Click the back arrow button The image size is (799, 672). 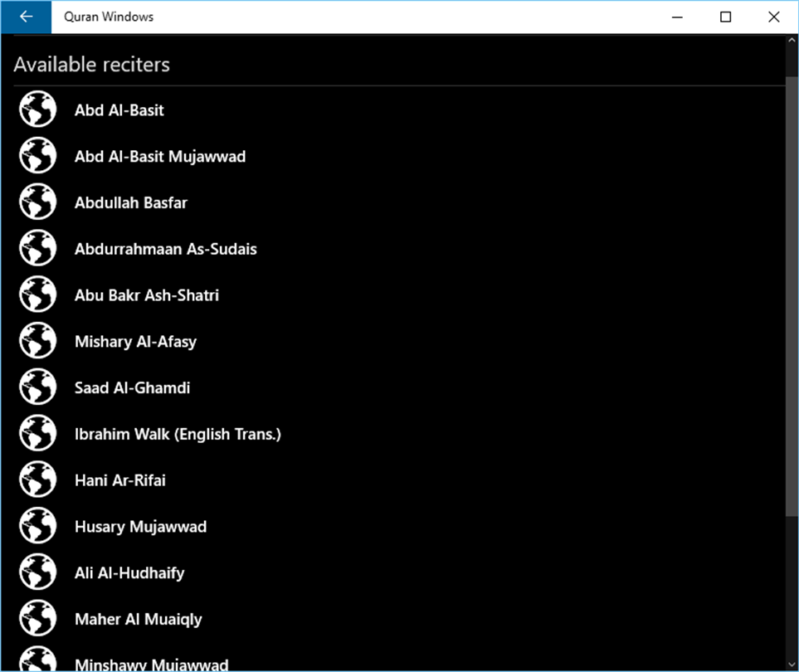click(26, 17)
